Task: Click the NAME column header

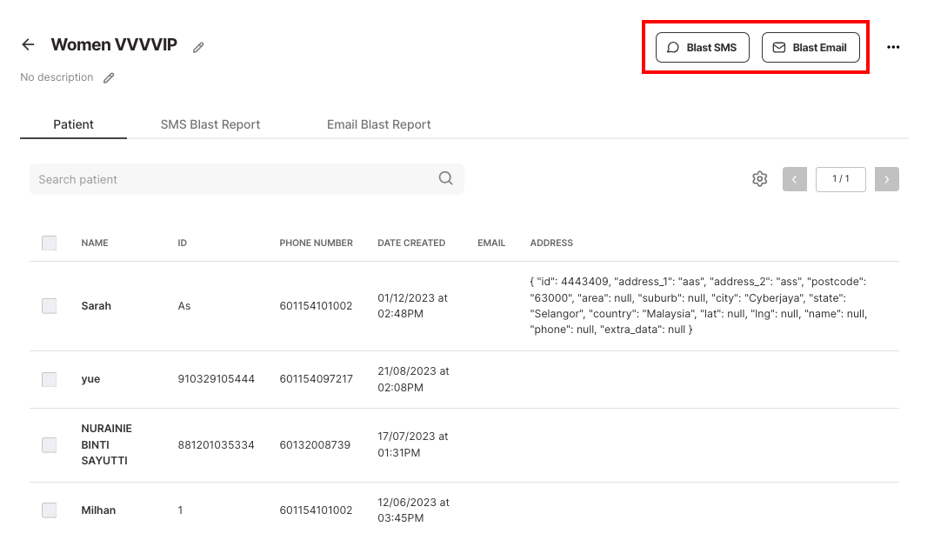Action: 95,243
